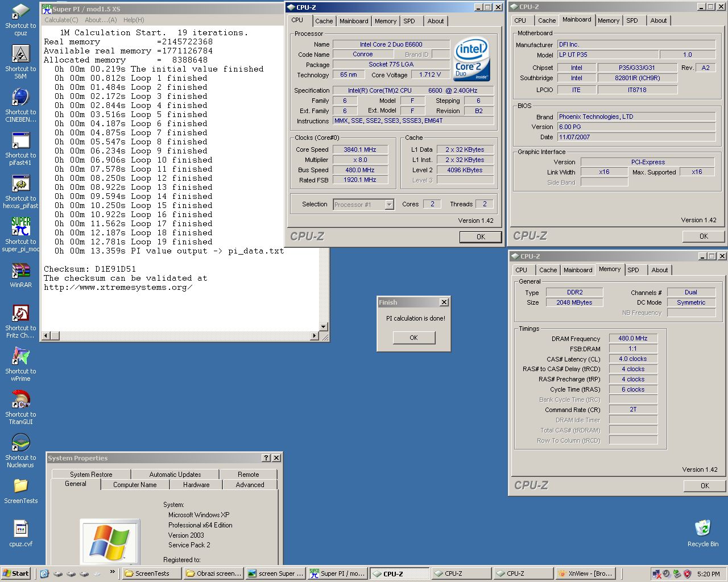The width and height of the screenshot is (728, 582).
Task: Click the Model LP UT P35 field
Action: pyautogui.click(x=607, y=55)
